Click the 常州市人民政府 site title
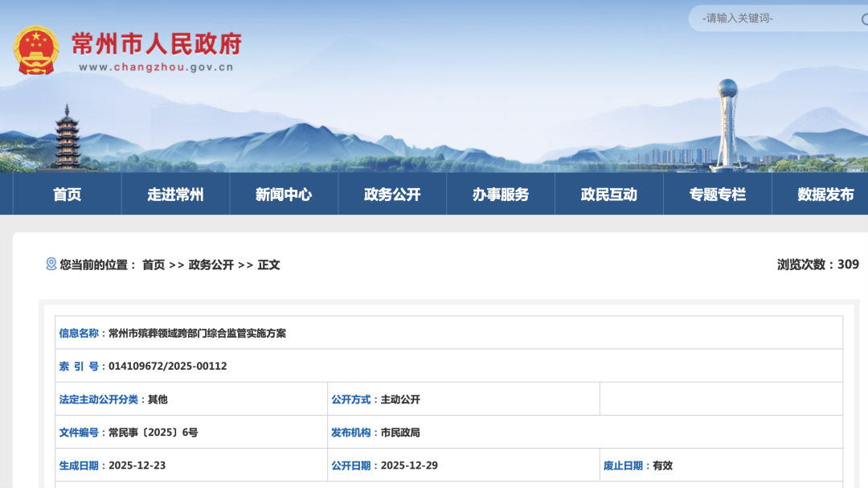 click(157, 43)
